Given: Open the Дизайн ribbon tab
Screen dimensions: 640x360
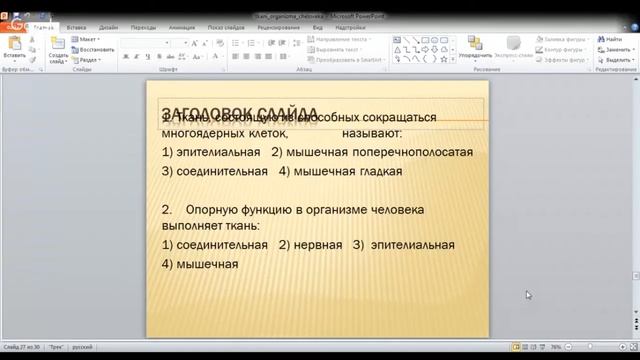Looking at the screenshot, I should [109, 27].
